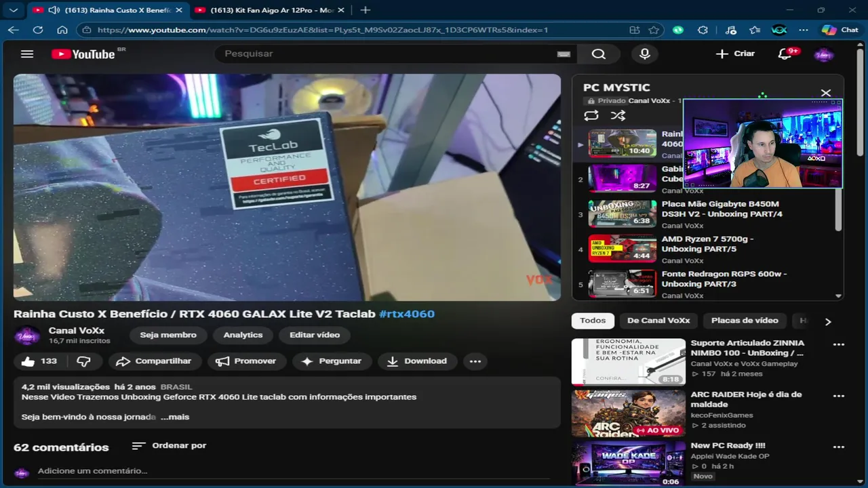Viewport: 868px width, 488px height.
Task: Select the Placas de vídeo chip
Action: coord(745,321)
